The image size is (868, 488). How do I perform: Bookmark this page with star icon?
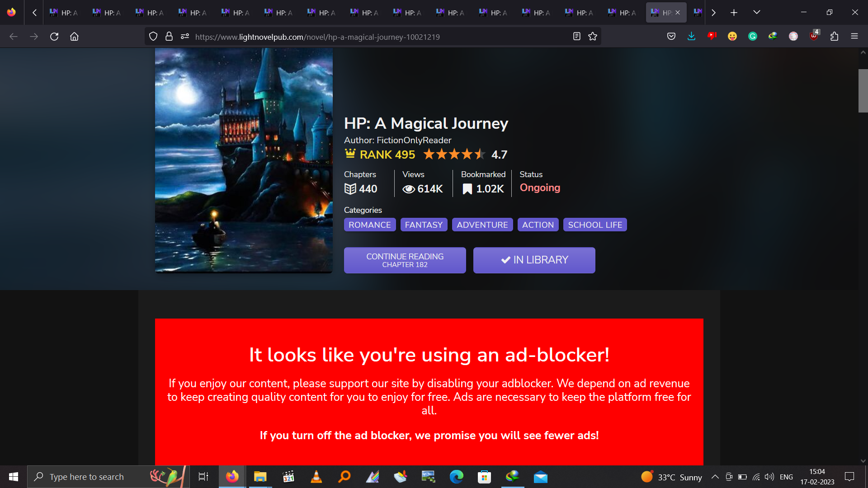593,37
